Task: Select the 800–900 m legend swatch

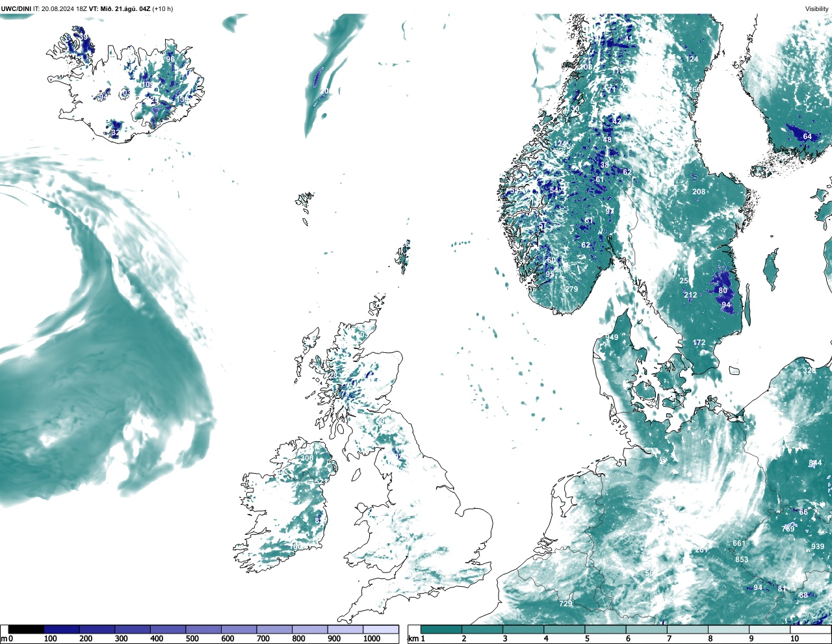Action: [309, 629]
